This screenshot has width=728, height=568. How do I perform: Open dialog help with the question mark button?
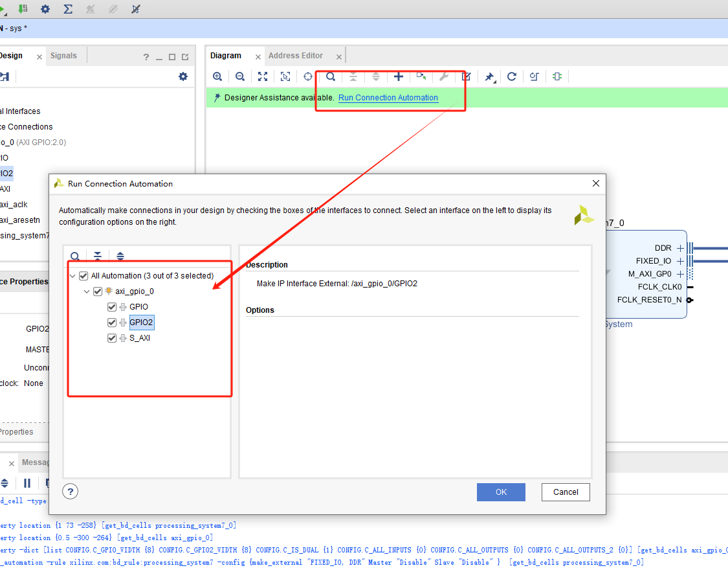click(70, 492)
